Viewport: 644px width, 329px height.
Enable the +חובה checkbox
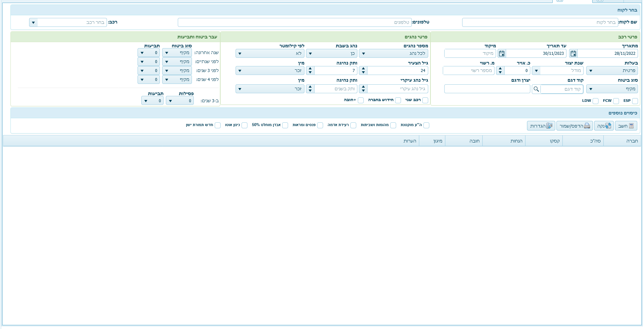tap(361, 100)
